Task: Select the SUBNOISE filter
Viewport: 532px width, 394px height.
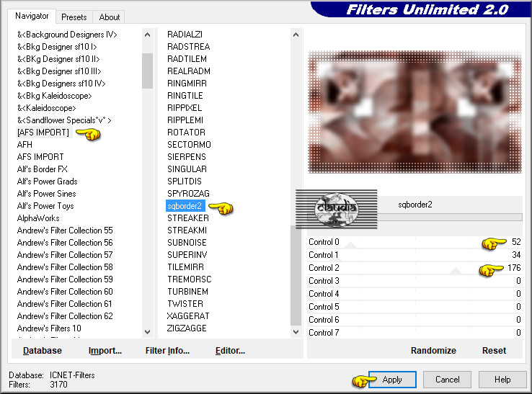Action: pos(187,243)
